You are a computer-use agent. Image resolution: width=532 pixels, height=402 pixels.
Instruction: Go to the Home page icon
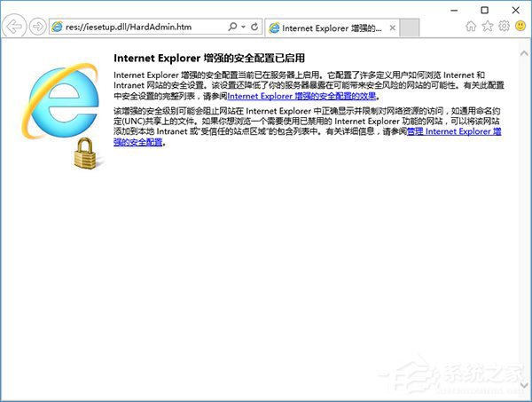tap(471, 26)
